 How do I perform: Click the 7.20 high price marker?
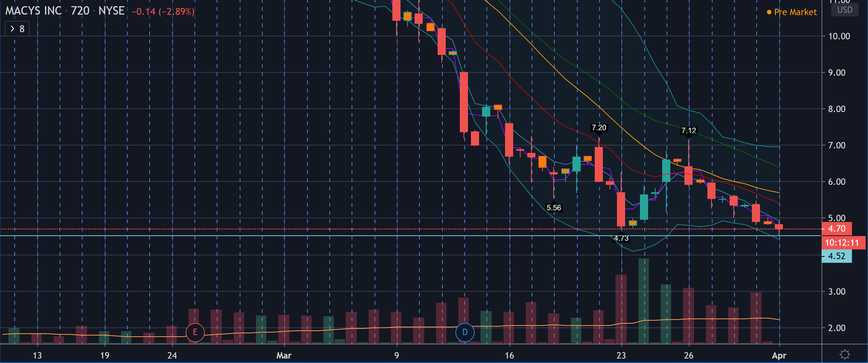(x=599, y=127)
